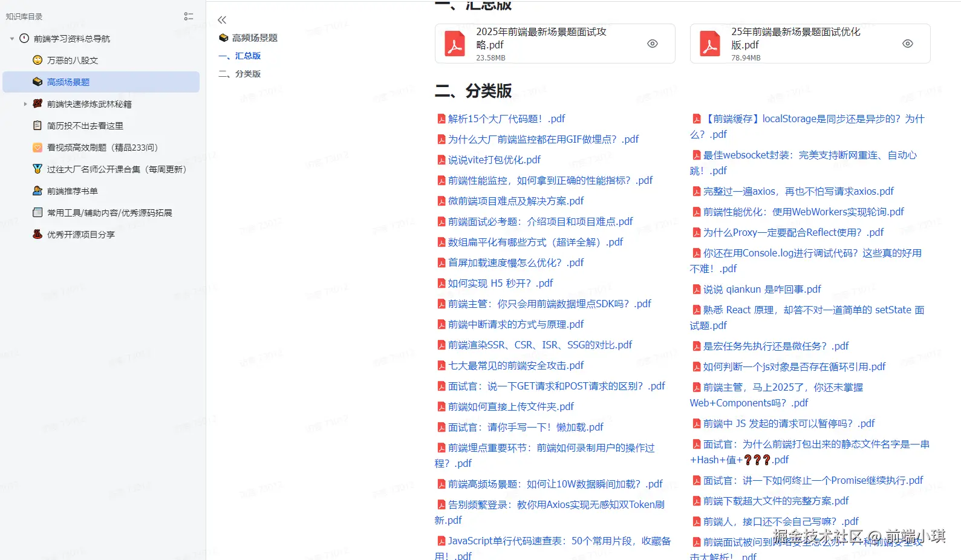This screenshot has height=560, width=961.
Task: Click PDF icon beside 你还在用Console.log进行调试代码？
Action: (697, 253)
